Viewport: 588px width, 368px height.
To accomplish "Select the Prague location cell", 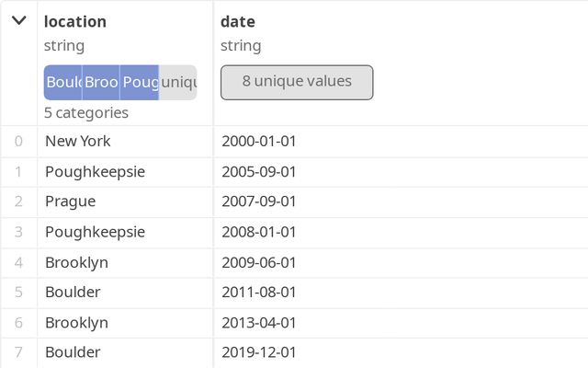I will [125, 201].
